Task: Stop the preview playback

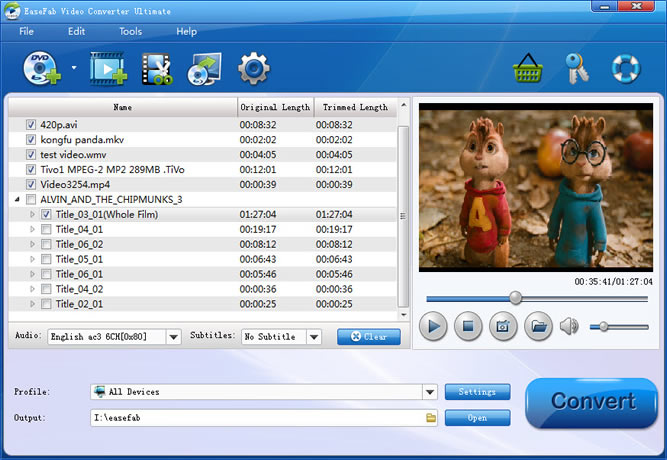Action: tap(468, 326)
